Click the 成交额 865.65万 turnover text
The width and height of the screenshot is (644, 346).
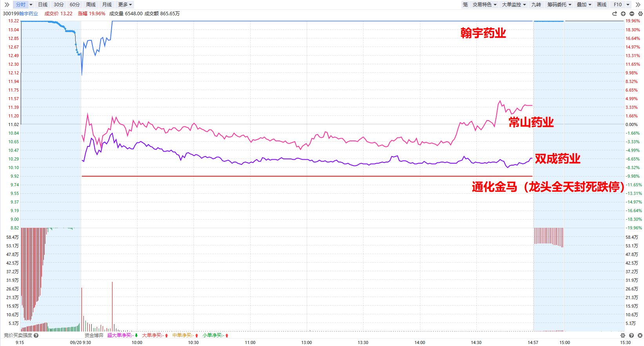(162, 14)
